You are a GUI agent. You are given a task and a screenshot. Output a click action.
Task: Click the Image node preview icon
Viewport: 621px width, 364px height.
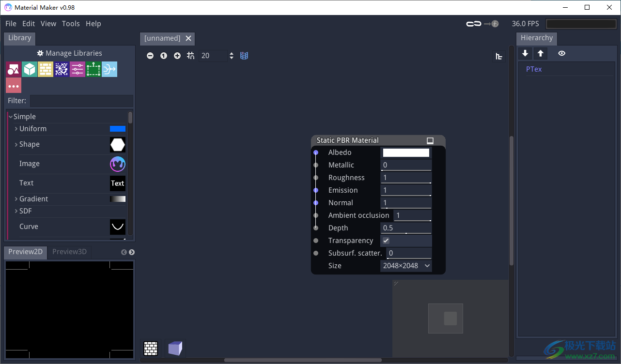coord(118,164)
